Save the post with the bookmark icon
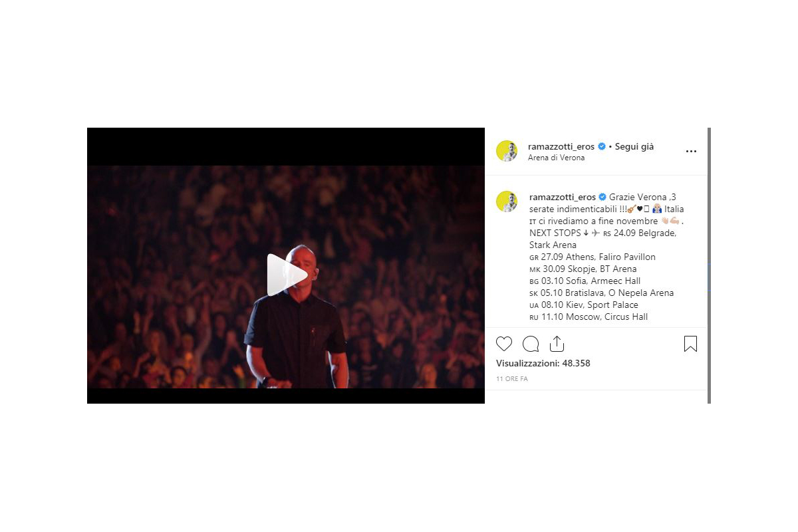The image size is (798, 532). click(x=690, y=344)
